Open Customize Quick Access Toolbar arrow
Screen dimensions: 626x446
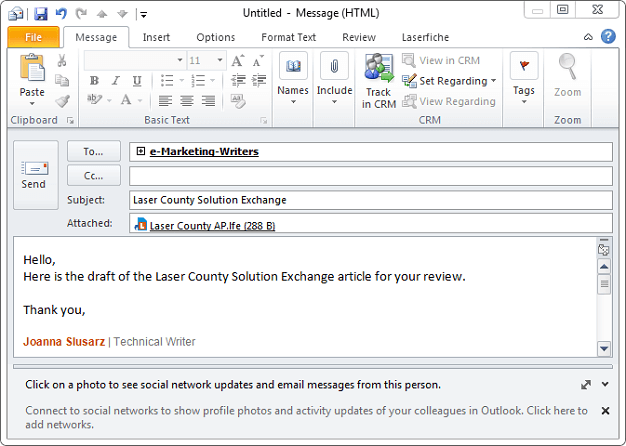[x=144, y=15]
